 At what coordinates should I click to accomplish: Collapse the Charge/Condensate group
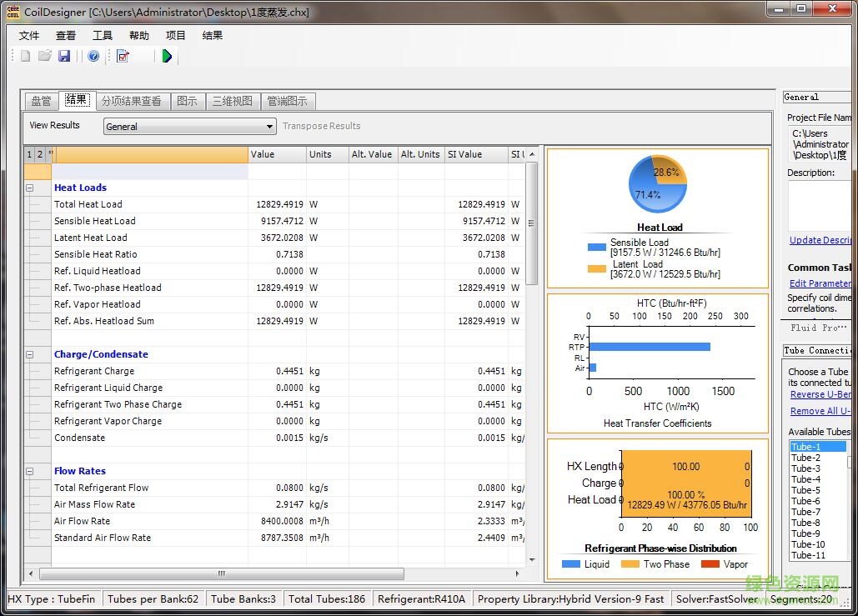click(x=30, y=354)
